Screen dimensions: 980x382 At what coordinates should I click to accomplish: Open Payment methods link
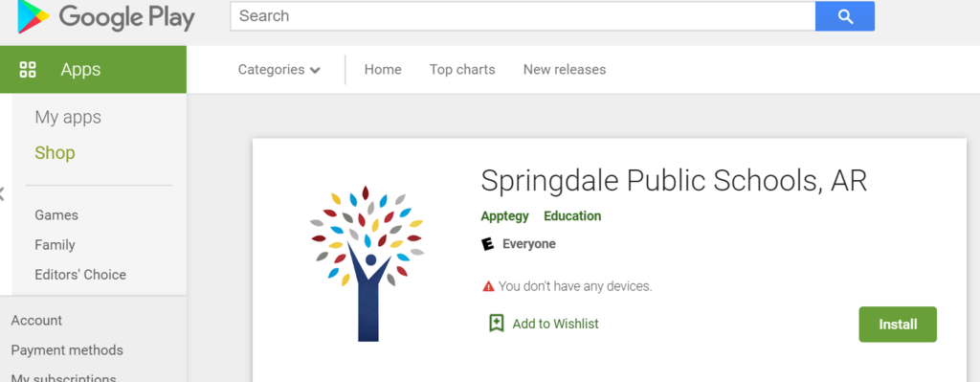(x=67, y=350)
